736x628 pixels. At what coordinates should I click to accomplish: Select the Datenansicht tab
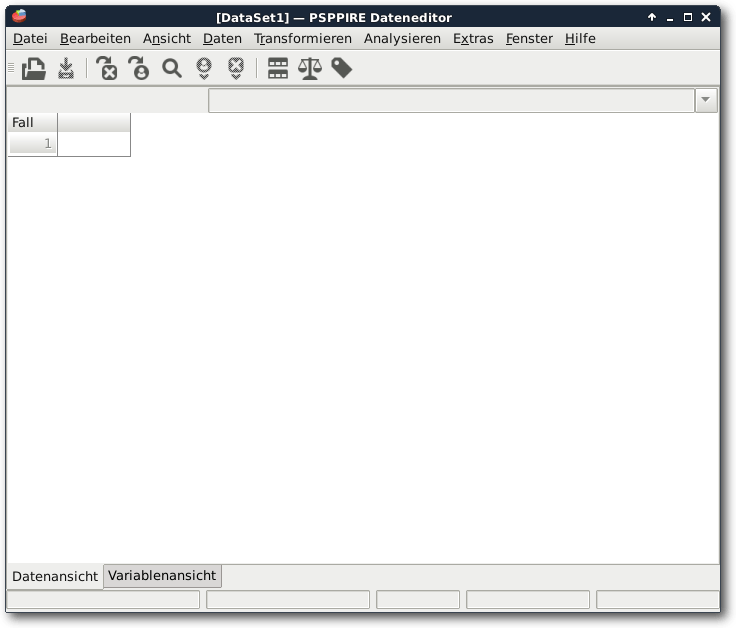pyautogui.click(x=55, y=576)
